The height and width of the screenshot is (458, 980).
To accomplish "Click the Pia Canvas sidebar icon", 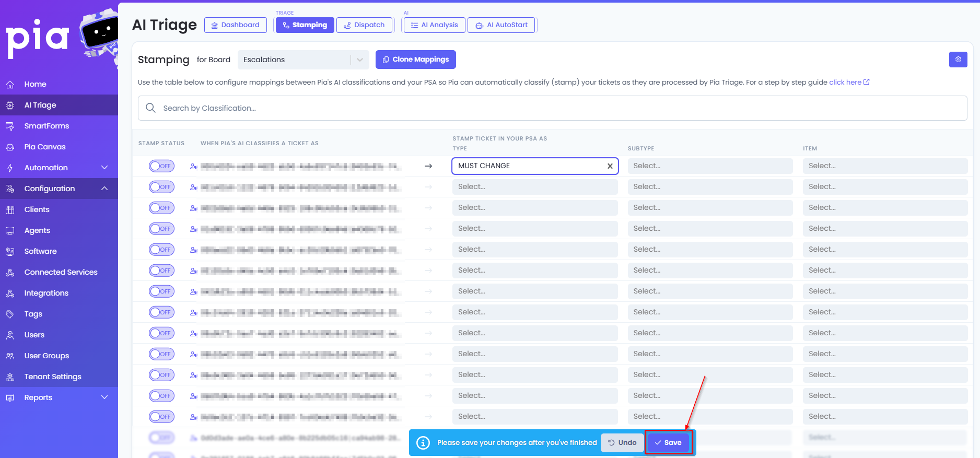I will pyautogui.click(x=10, y=147).
